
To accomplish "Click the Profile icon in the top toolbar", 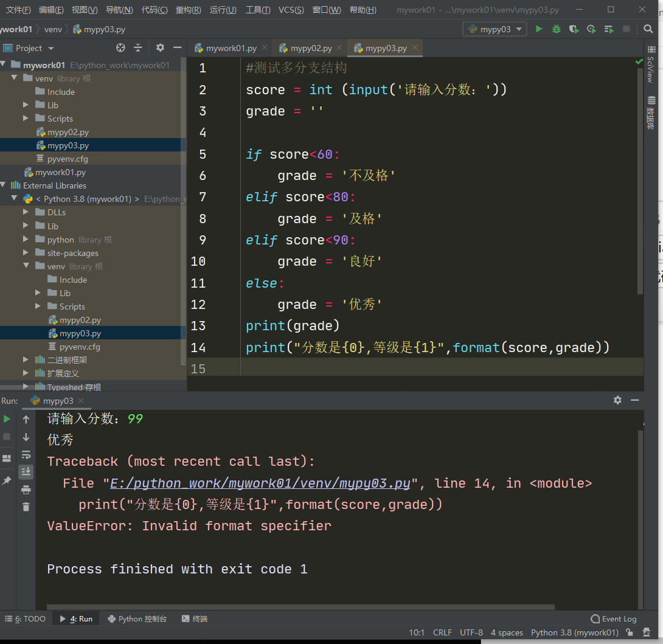I will 591,29.
